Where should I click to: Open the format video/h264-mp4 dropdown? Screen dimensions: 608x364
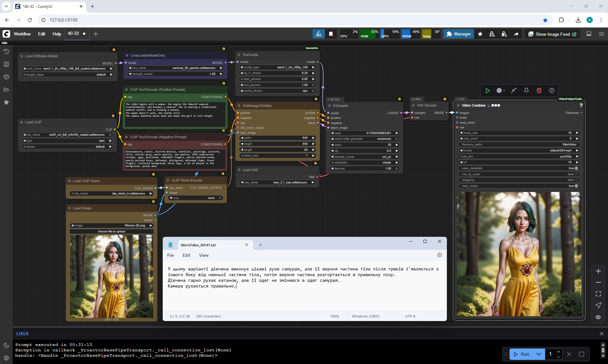click(x=519, y=151)
